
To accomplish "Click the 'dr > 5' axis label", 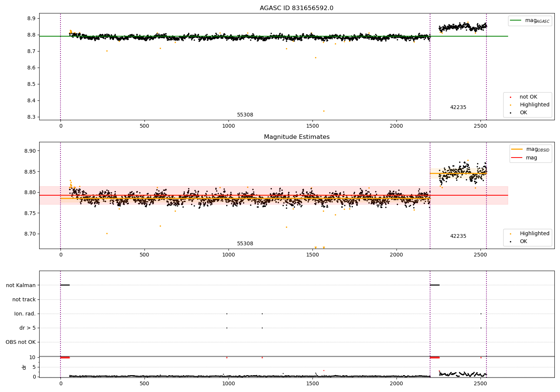I will [x=27, y=328].
